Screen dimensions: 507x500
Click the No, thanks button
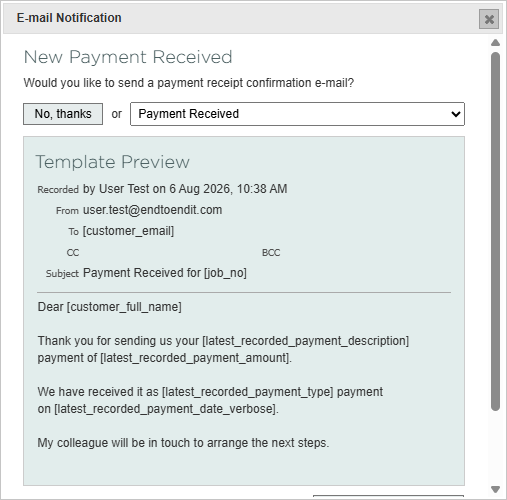coord(63,114)
